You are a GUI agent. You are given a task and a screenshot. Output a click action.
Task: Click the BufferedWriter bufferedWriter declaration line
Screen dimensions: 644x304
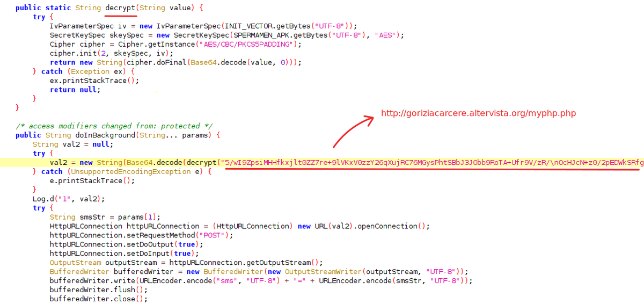coord(259,272)
